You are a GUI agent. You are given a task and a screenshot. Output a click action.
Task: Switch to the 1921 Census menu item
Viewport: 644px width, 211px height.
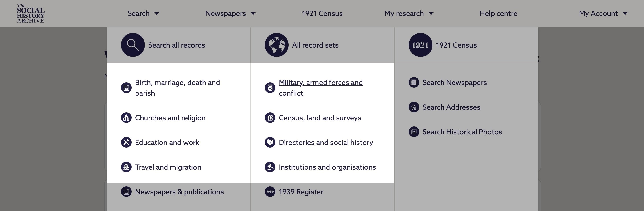(x=322, y=13)
